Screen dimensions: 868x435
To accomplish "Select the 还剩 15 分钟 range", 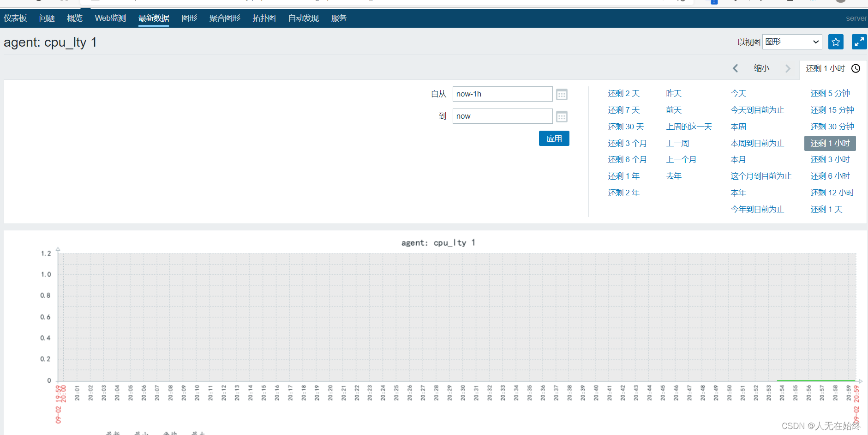I will click(x=832, y=110).
